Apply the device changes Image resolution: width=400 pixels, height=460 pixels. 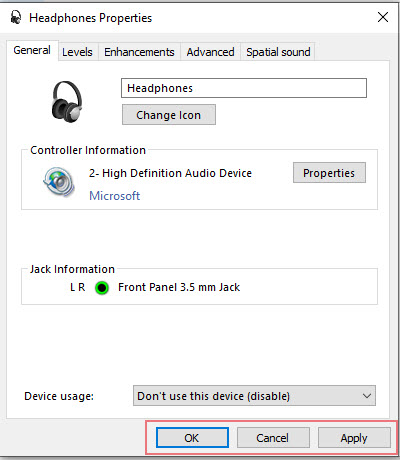click(x=354, y=438)
